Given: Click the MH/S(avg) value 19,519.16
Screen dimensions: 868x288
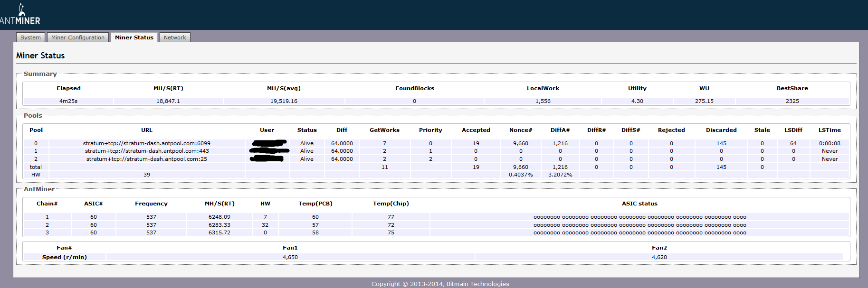Looking at the screenshot, I should (x=284, y=101).
